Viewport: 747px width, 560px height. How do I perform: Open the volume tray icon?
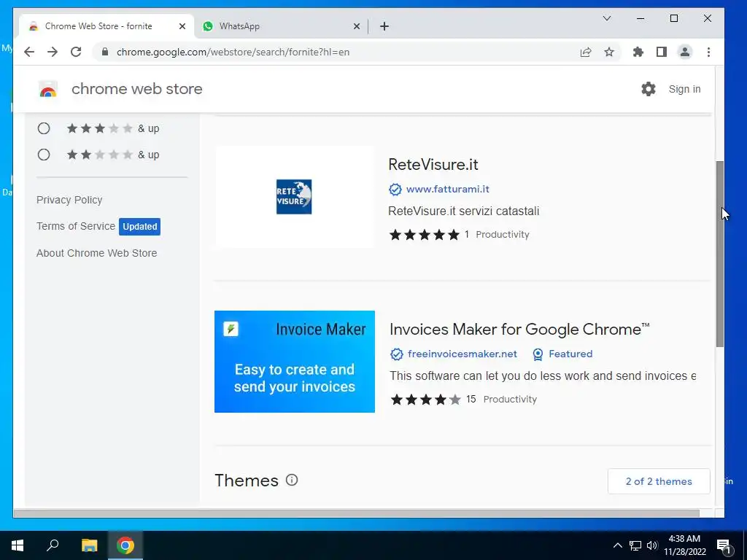click(x=652, y=545)
